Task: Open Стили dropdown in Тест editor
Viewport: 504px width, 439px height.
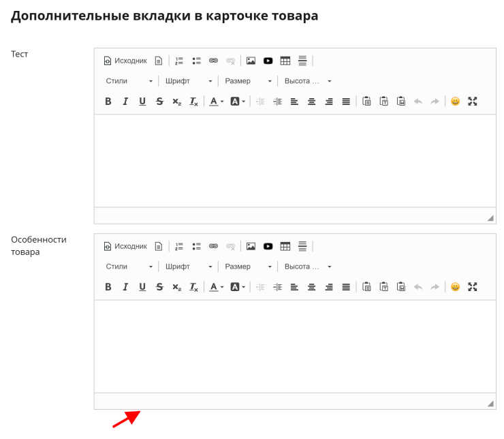Action: (129, 81)
